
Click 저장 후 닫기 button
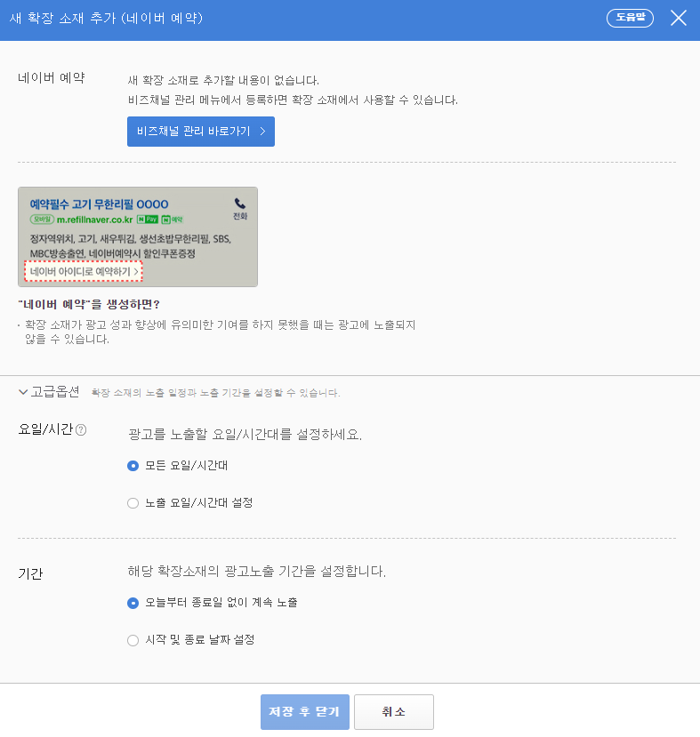pos(304,711)
